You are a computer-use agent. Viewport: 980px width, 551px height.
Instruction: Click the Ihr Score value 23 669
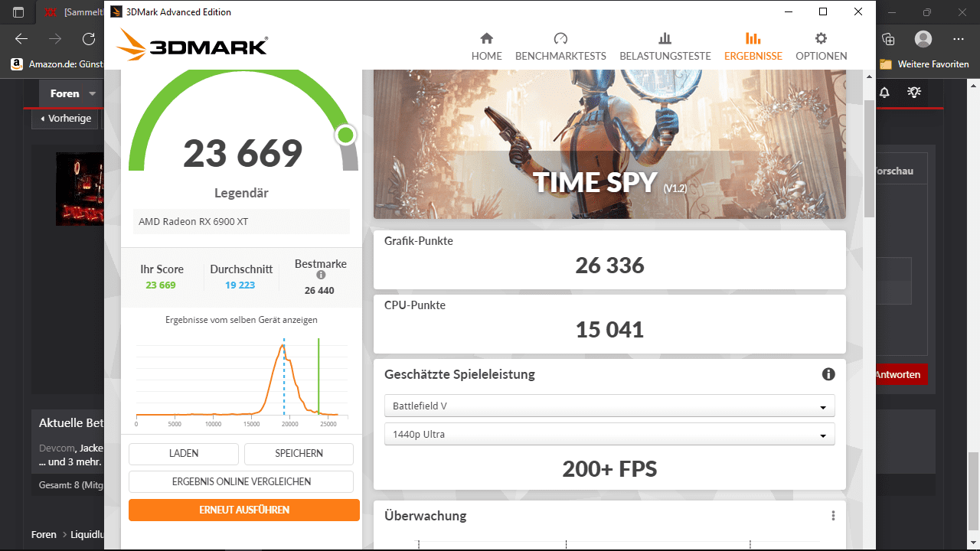161,285
